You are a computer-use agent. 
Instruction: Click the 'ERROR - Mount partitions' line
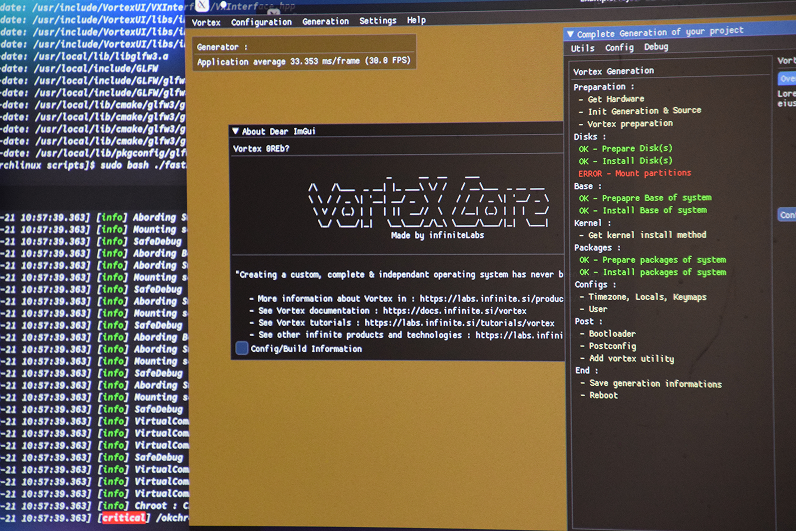coord(635,173)
